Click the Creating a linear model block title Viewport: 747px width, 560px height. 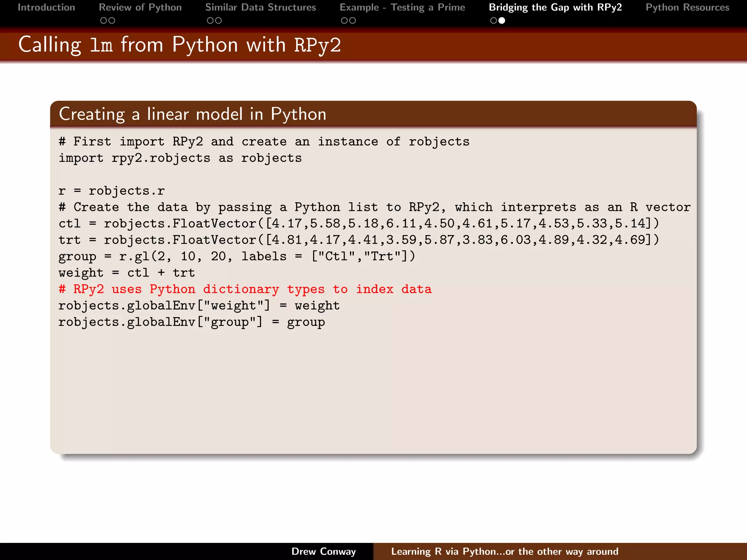tap(193, 114)
